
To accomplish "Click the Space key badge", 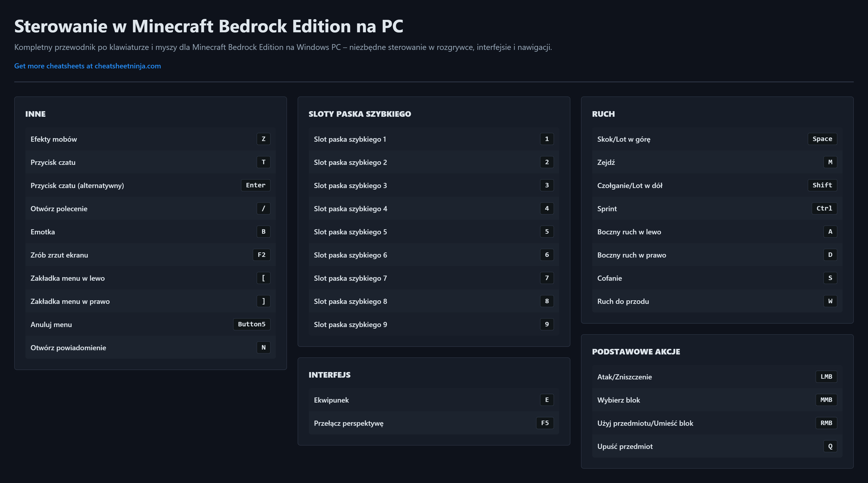I will pyautogui.click(x=822, y=139).
